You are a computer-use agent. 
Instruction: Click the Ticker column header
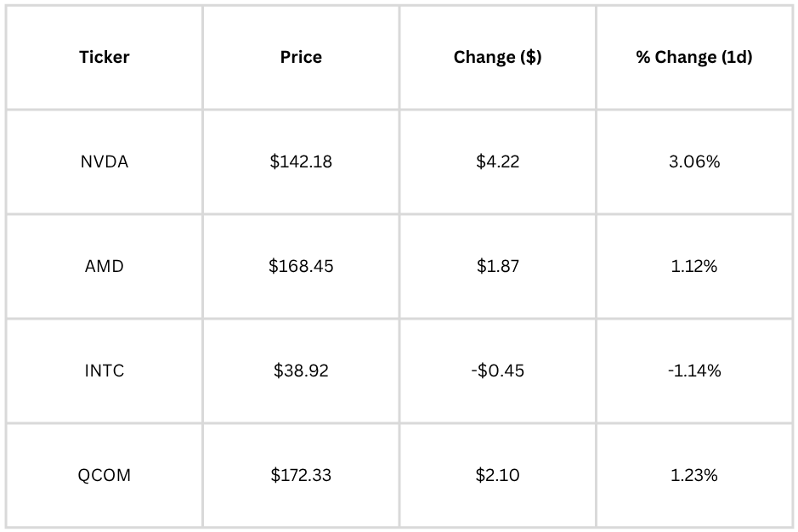pyautogui.click(x=105, y=57)
